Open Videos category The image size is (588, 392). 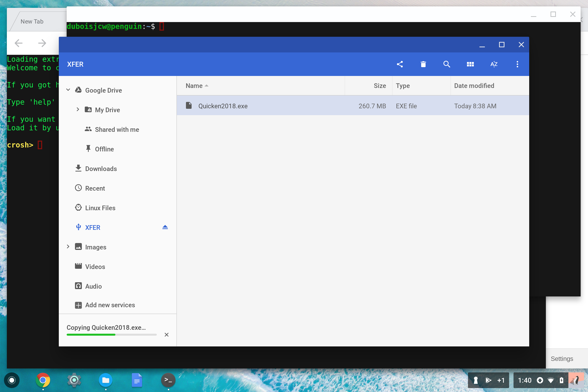95,267
